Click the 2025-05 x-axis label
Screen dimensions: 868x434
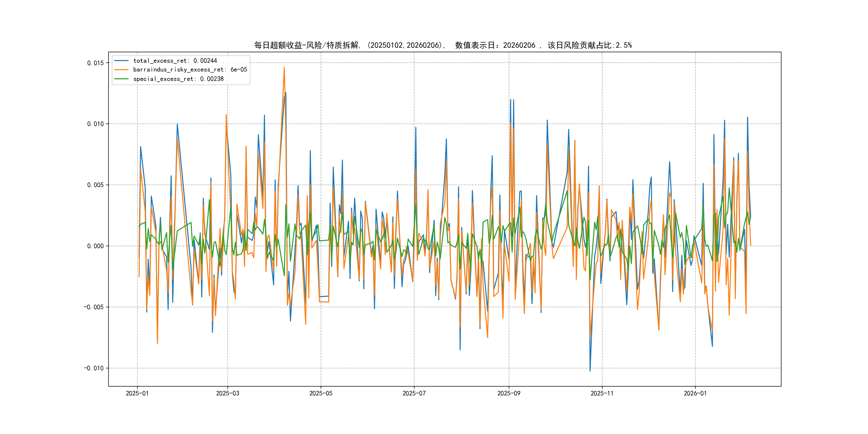321,393
